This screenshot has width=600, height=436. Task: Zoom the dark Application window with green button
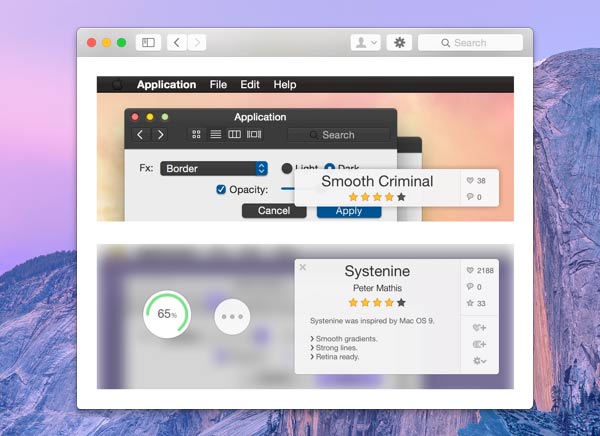click(x=165, y=117)
